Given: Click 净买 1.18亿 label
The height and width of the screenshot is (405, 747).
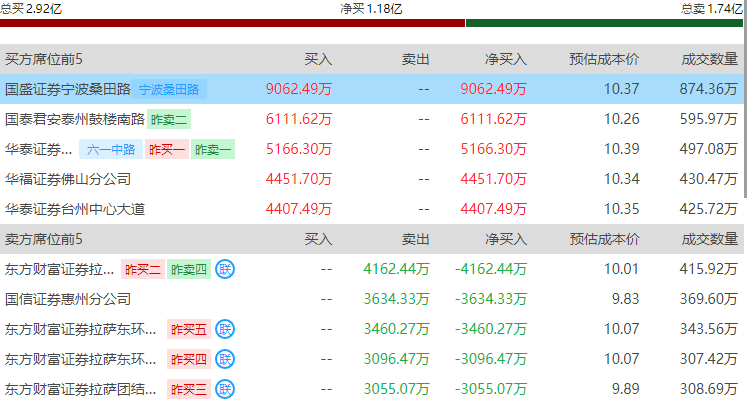Looking at the screenshot, I should point(371,9).
